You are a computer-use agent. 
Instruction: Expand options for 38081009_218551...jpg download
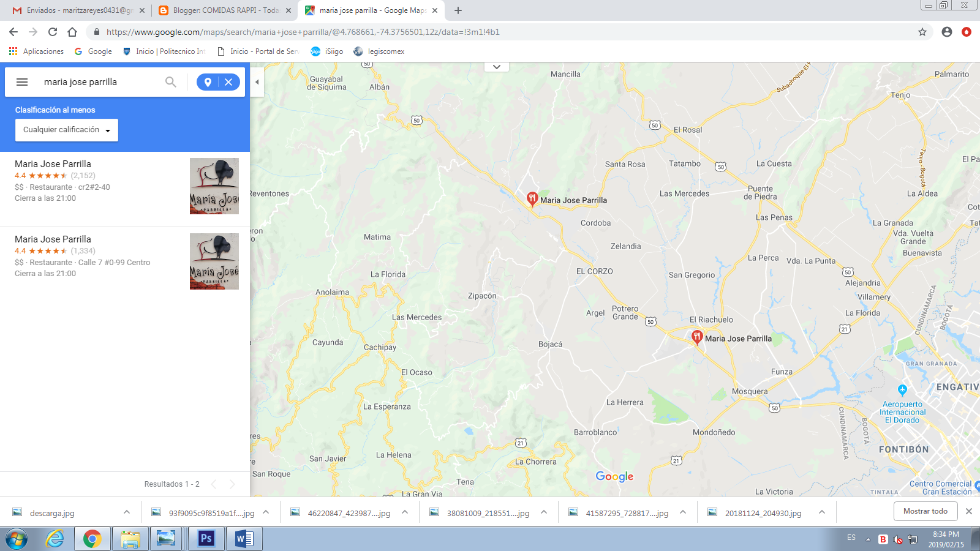[544, 512]
